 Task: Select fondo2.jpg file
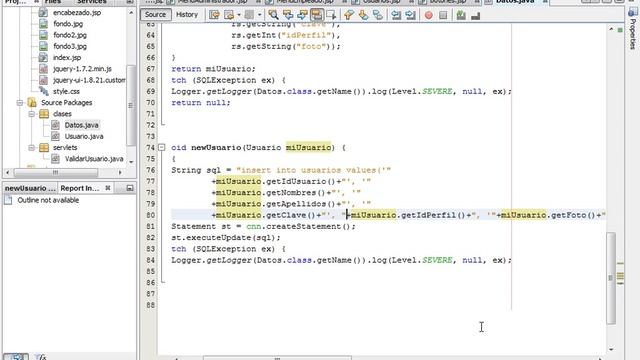70,35
